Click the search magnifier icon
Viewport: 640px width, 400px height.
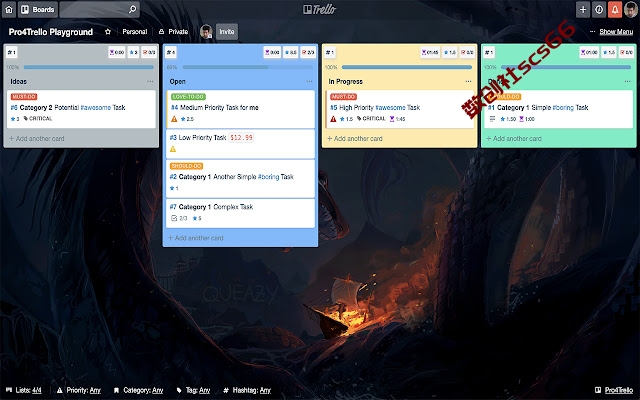point(132,9)
